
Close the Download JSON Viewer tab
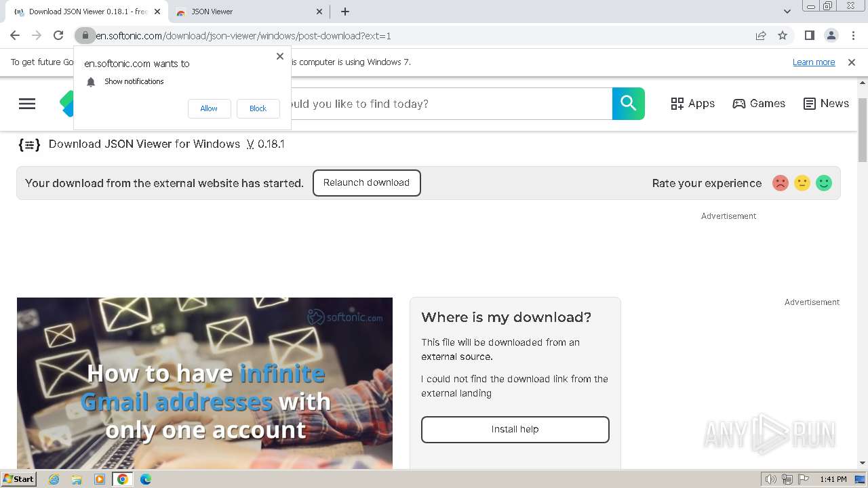click(x=158, y=12)
